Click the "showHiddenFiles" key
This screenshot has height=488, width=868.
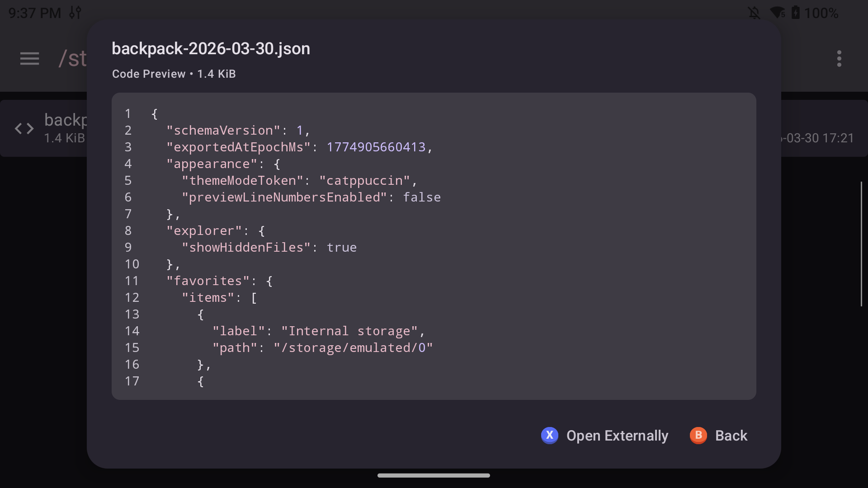[246, 248]
